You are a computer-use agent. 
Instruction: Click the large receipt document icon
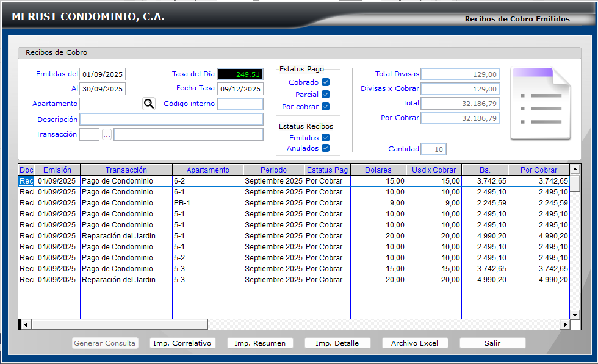point(540,104)
